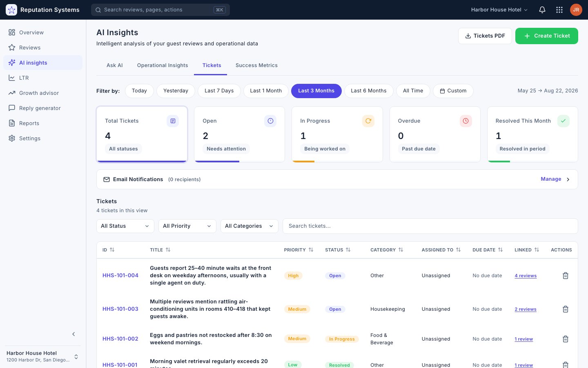Filter tickets to Last 1 Month
This screenshot has height=368, width=588.
(x=266, y=91)
